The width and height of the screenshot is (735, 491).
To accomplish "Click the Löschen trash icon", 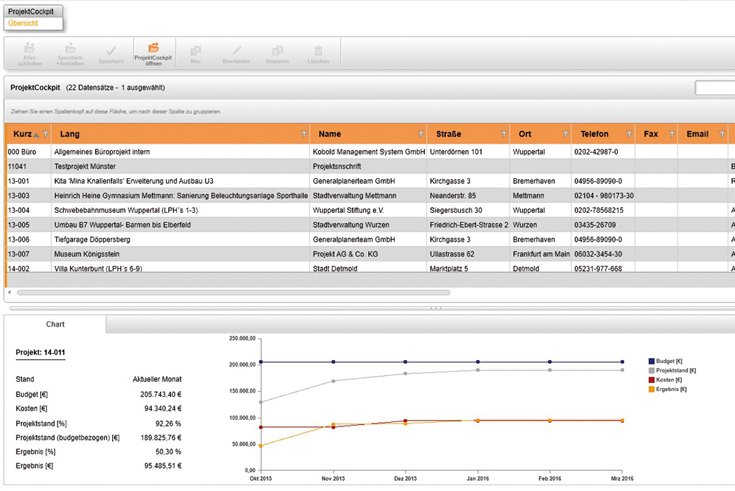I will pos(319,50).
